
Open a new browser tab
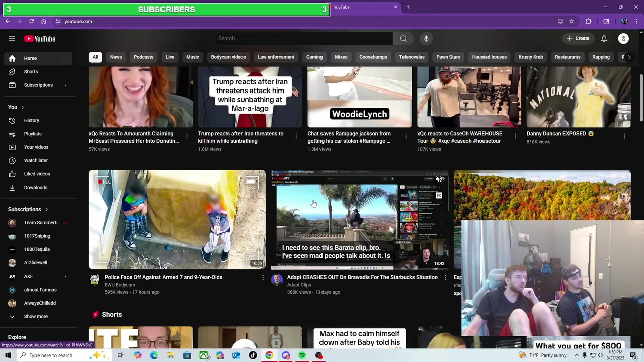click(x=408, y=7)
